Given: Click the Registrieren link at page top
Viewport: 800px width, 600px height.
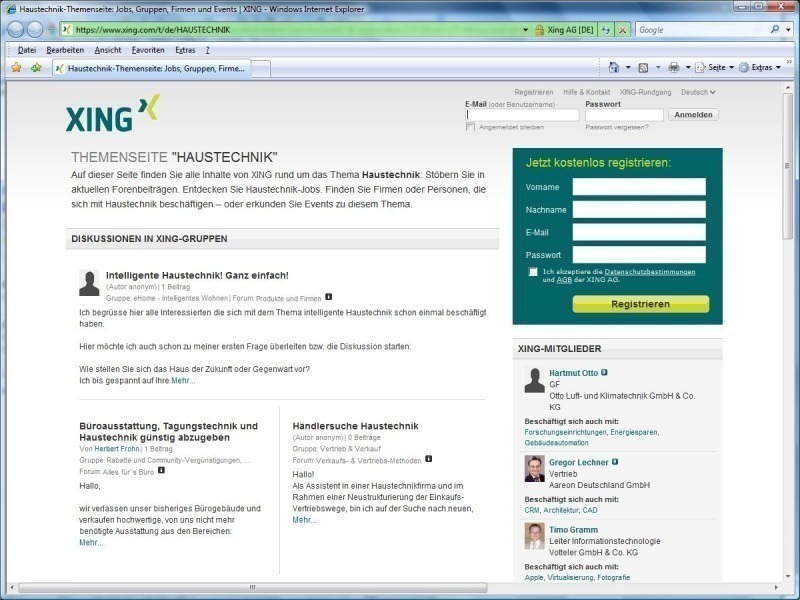Looking at the screenshot, I should (534, 92).
